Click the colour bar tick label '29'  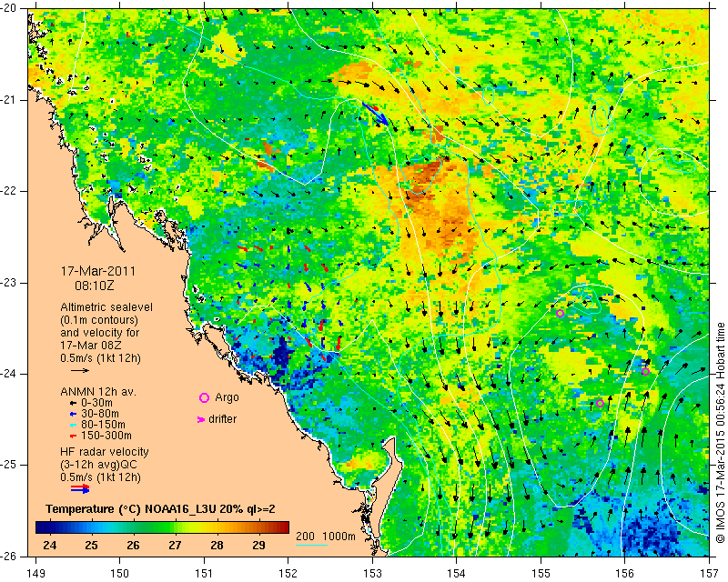pyautogui.click(x=259, y=545)
